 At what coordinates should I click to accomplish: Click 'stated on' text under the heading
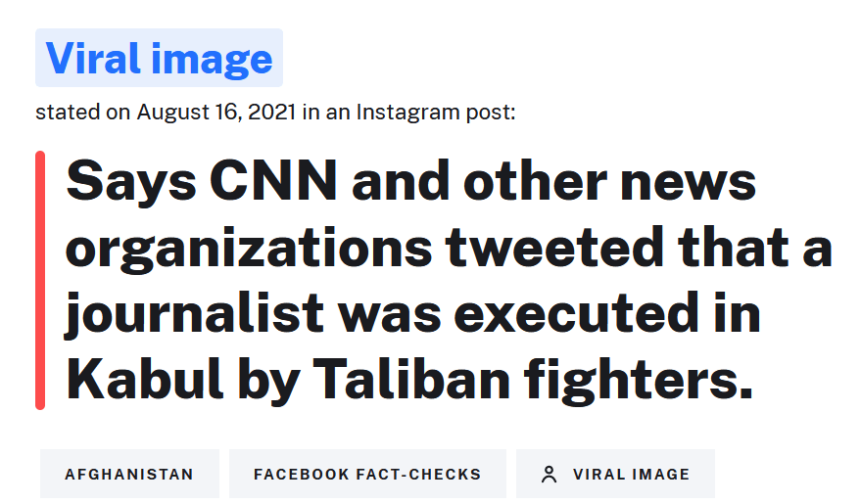click(83, 112)
